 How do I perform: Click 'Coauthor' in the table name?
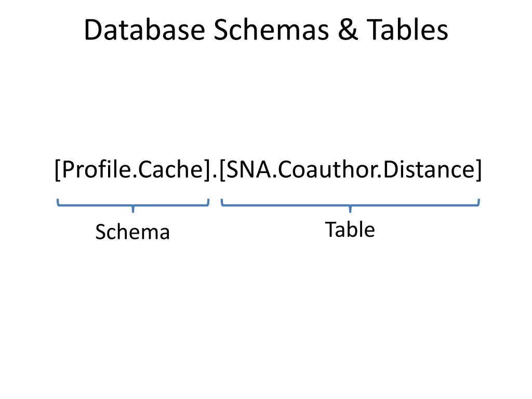[x=327, y=169]
